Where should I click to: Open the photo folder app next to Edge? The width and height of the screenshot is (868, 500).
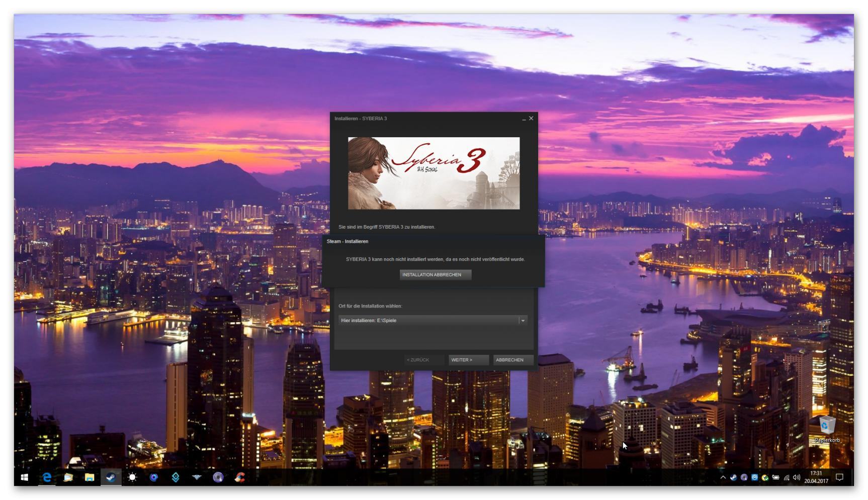[68, 477]
